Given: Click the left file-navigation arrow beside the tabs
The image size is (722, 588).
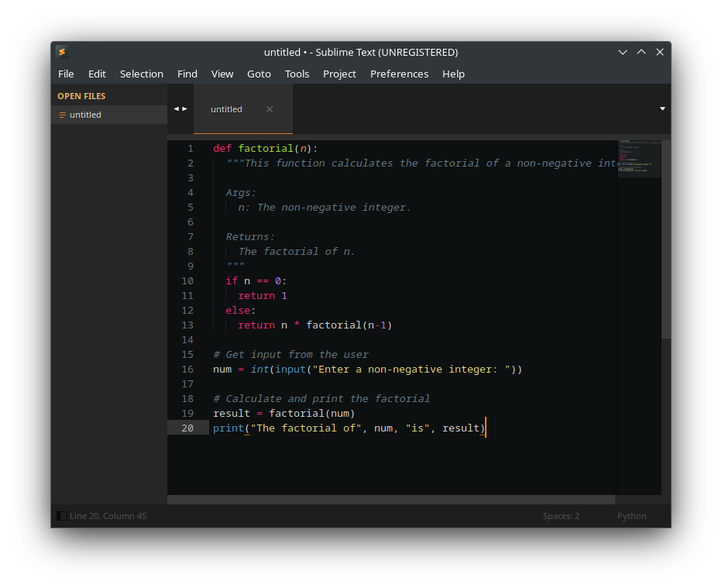Looking at the screenshot, I should pos(176,108).
